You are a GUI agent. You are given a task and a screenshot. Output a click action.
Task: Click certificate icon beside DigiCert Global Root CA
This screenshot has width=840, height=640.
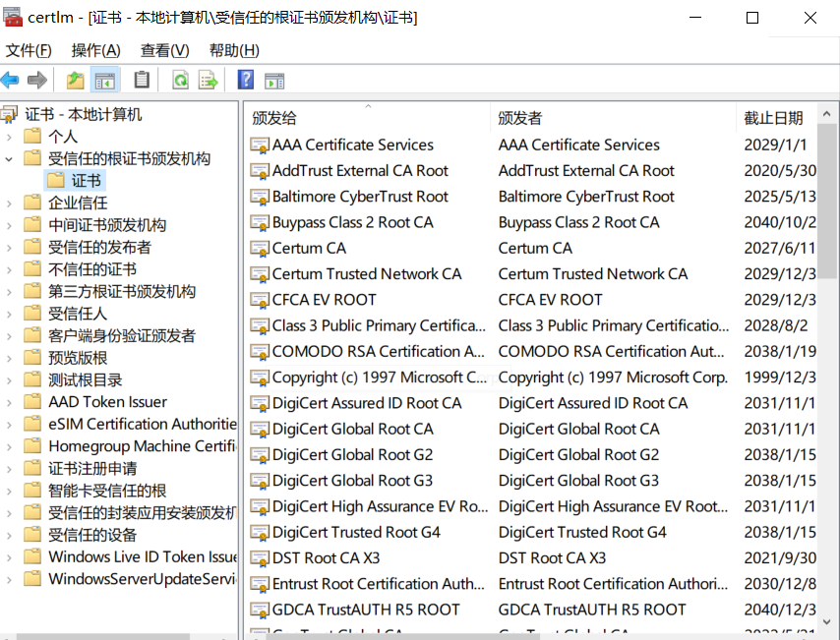coord(260,429)
